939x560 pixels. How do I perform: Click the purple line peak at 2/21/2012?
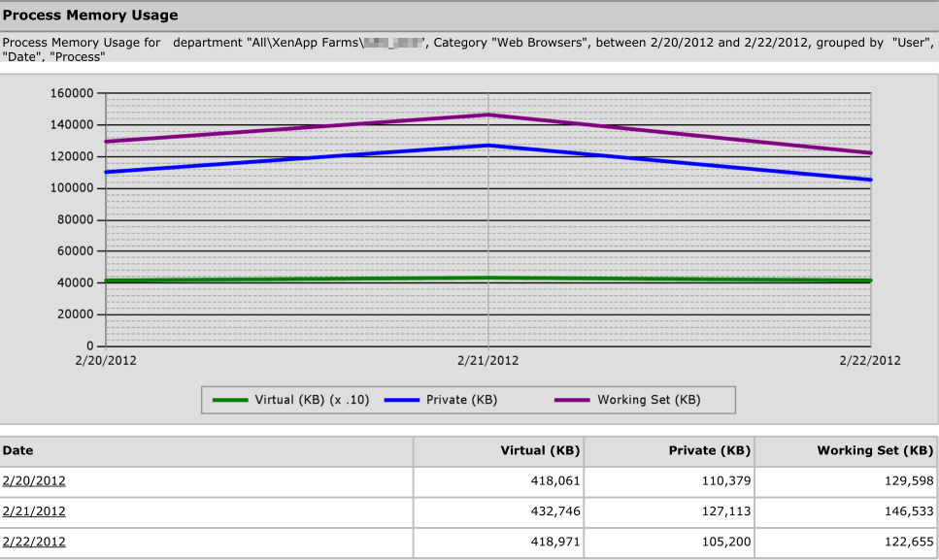tap(488, 115)
